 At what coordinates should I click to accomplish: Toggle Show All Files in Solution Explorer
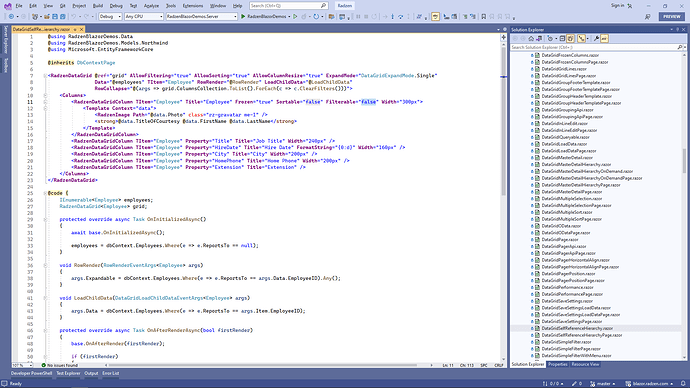(570, 38)
